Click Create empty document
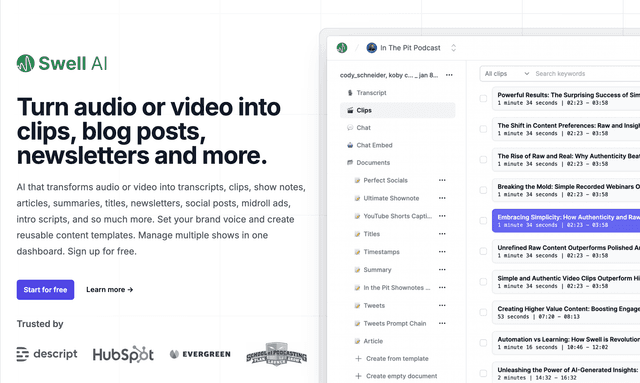640x383 pixels. pos(396,376)
